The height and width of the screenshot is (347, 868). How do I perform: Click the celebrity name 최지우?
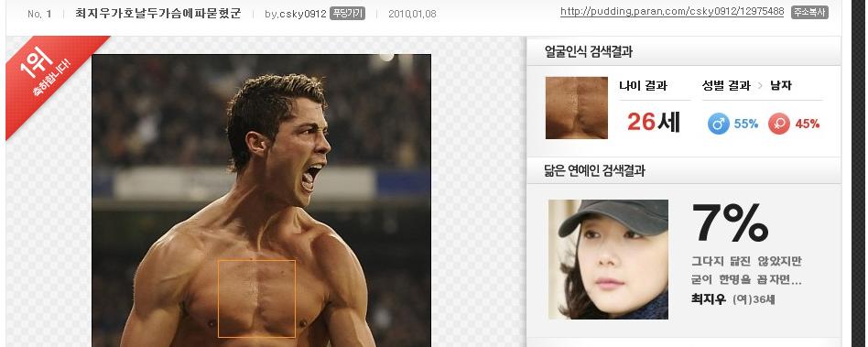click(708, 299)
